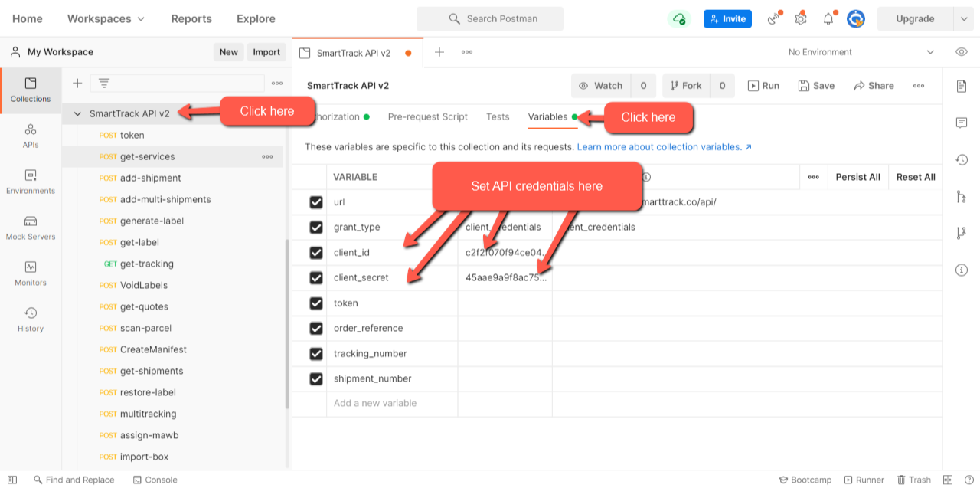
Task: Open the environment quick look eye icon
Action: [x=962, y=52]
